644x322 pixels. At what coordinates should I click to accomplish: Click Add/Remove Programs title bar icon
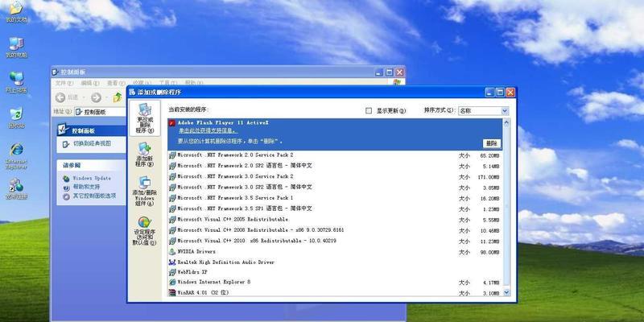point(132,93)
